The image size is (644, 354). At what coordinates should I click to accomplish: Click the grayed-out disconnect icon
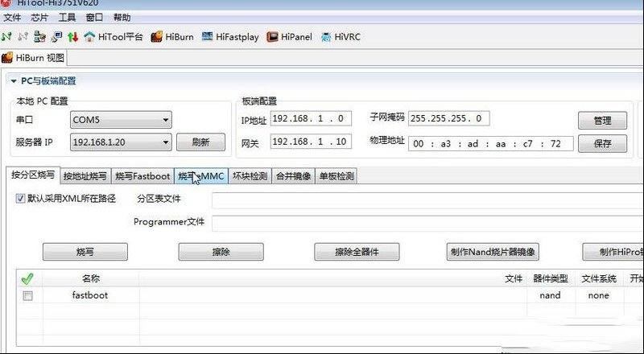pyautogui.click(x=23, y=37)
